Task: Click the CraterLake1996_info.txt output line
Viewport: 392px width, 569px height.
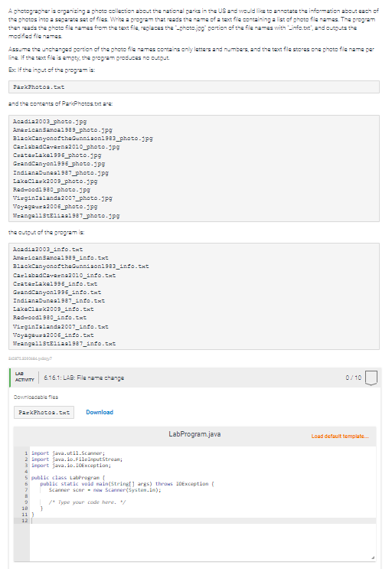Action: tap(55, 284)
